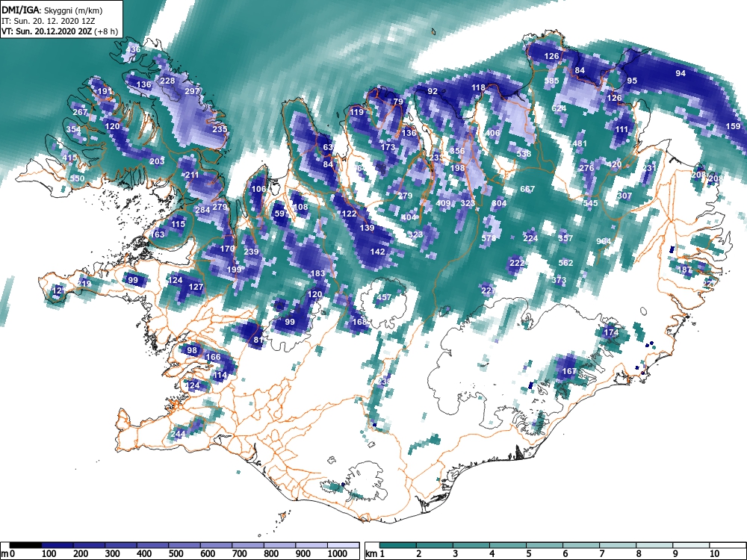Click the visibility value 79
This screenshot has height=560, width=747.
click(x=398, y=102)
